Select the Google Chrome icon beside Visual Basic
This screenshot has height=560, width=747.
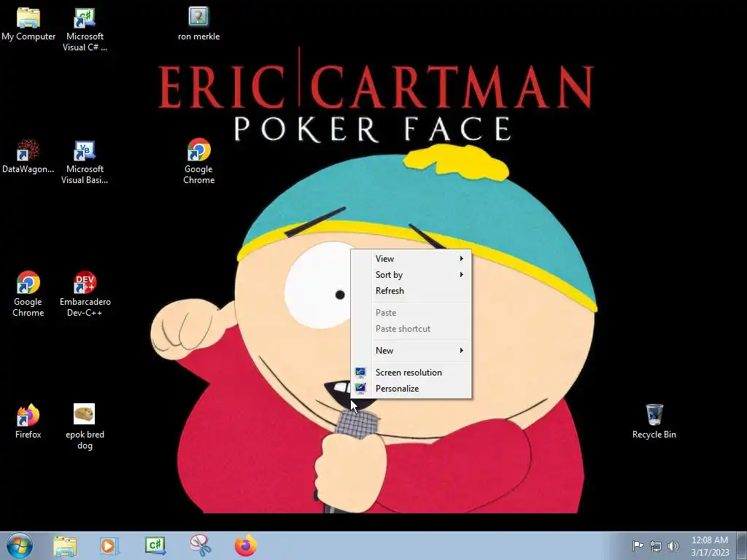[198, 161]
